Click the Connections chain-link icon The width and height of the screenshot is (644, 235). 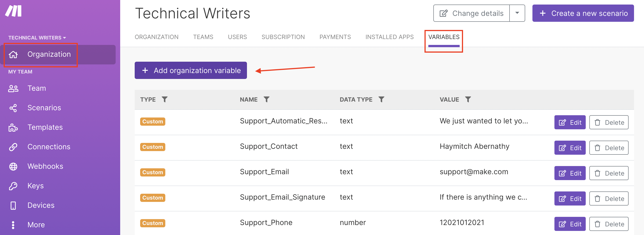click(13, 147)
